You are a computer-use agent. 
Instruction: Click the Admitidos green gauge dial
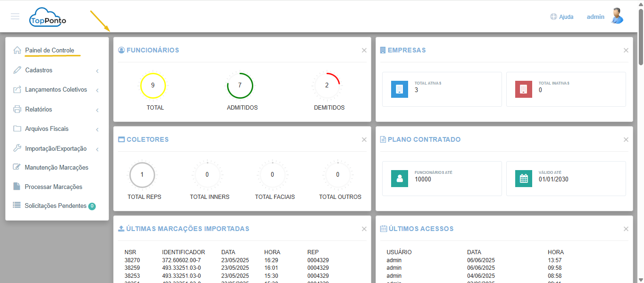[240, 86]
